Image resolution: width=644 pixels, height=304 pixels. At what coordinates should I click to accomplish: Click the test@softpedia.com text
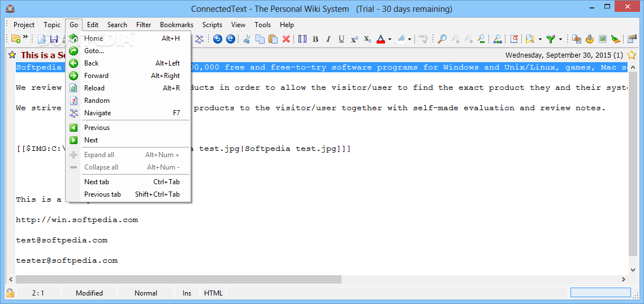point(62,240)
